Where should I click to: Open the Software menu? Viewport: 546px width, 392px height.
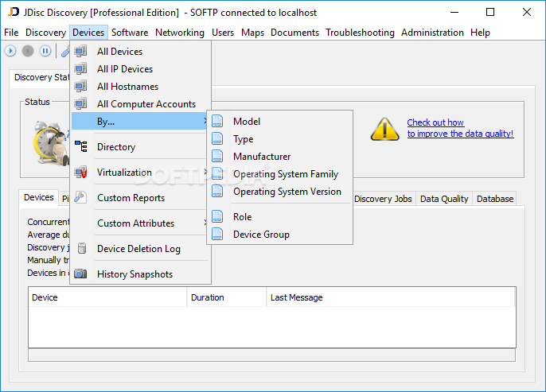(130, 33)
